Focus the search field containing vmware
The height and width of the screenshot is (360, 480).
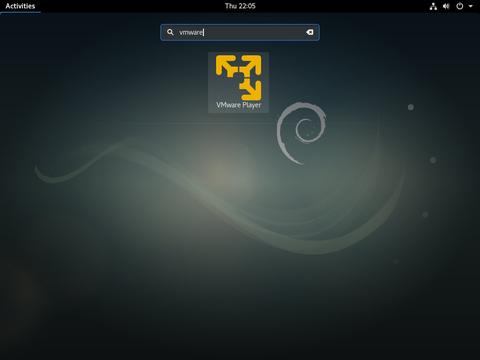pyautogui.click(x=240, y=32)
